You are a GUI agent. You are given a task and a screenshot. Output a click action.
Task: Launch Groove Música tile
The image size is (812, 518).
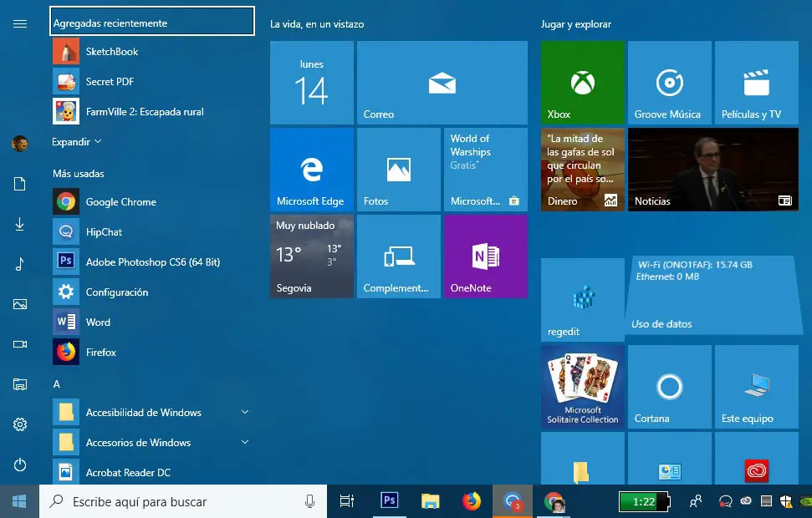click(669, 84)
